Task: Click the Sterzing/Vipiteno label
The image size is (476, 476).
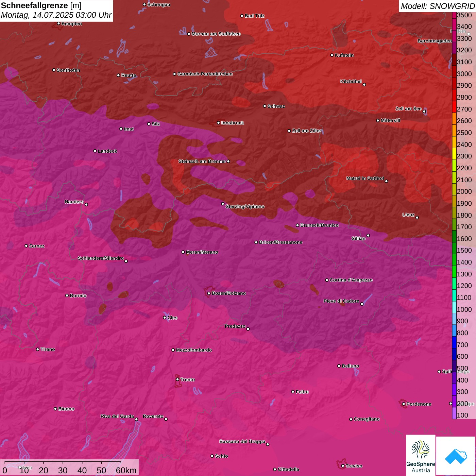Action: (245, 206)
